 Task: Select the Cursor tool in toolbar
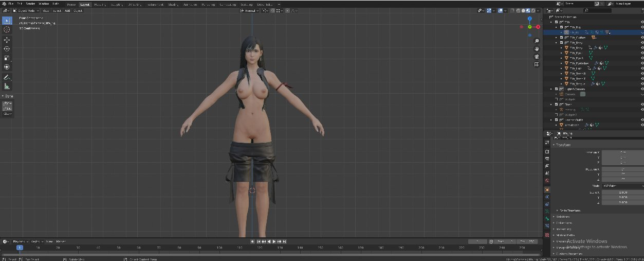(x=7, y=29)
